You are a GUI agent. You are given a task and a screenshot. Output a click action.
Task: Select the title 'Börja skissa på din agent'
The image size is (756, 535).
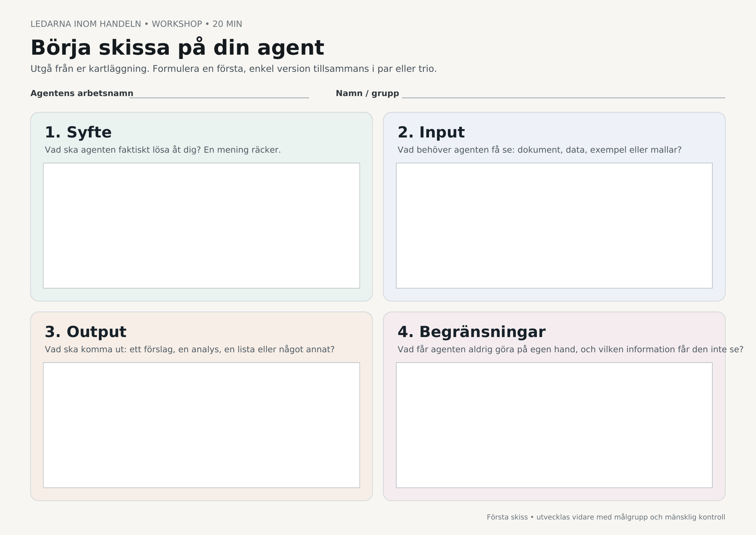pos(177,48)
